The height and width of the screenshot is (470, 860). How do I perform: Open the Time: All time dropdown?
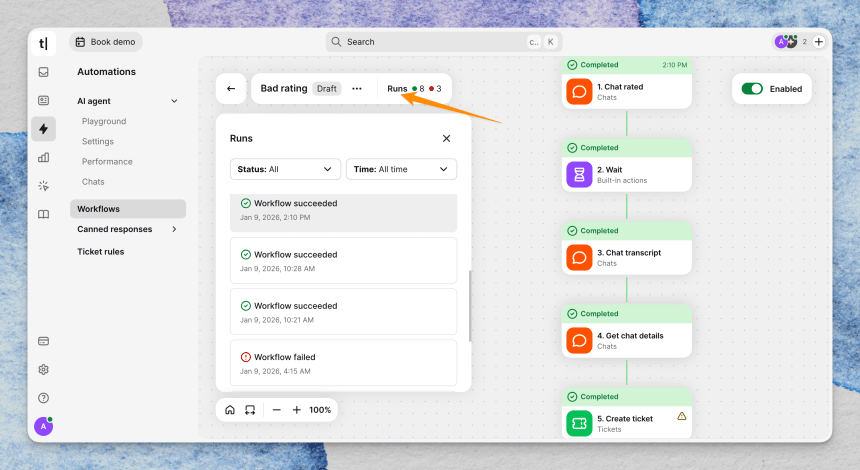coord(401,169)
